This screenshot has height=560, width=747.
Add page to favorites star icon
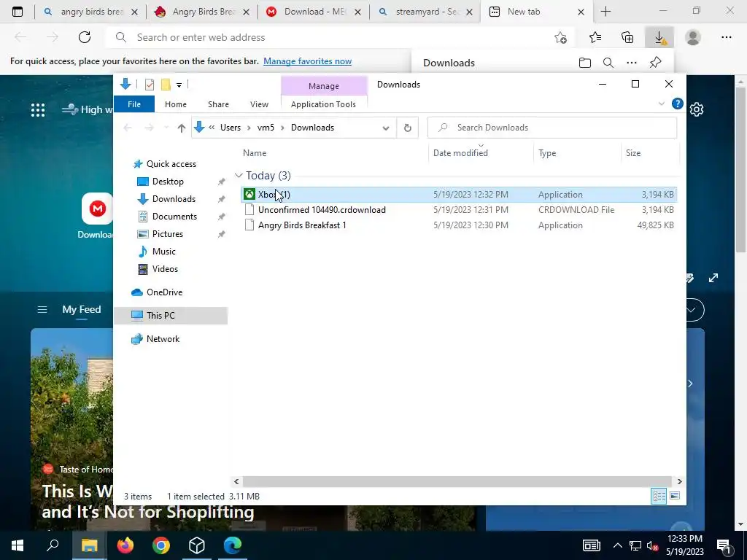pyautogui.click(x=561, y=38)
